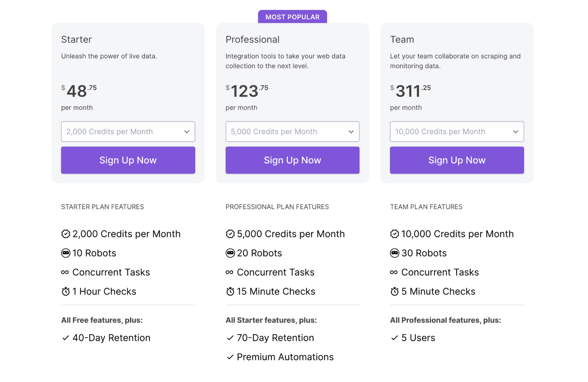The image size is (588, 382).
Task: Click the infinity icon for Team Concurrent Tasks
Action: click(x=394, y=272)
